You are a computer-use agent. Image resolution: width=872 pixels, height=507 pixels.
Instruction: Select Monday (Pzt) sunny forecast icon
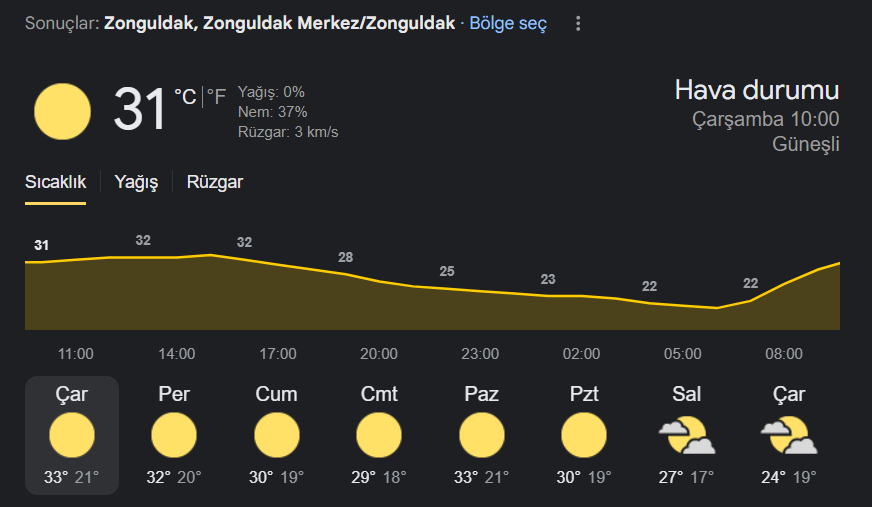(584, 435)
